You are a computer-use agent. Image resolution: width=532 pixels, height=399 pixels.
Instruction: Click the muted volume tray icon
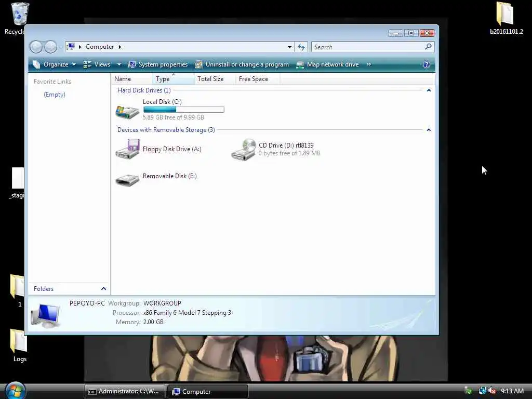(493, 391)
